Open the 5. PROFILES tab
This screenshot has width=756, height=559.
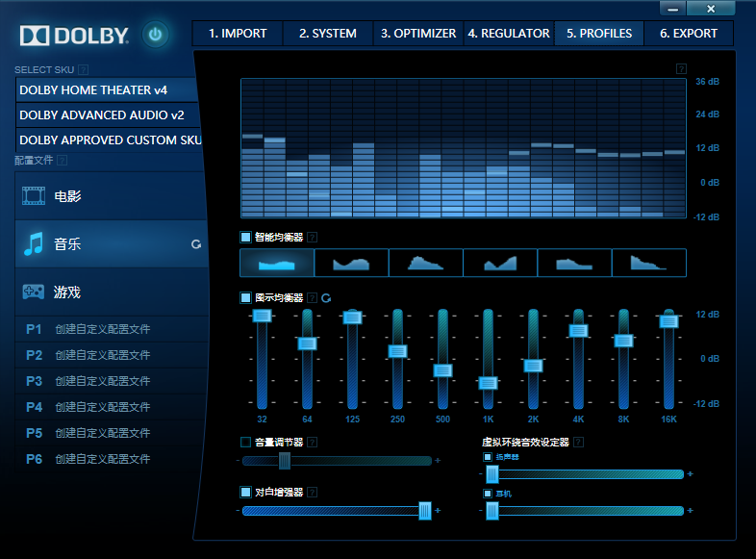tap(599, 34)
